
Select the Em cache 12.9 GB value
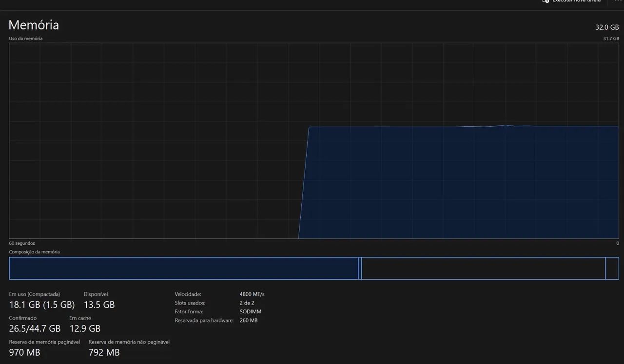[85, 328]
